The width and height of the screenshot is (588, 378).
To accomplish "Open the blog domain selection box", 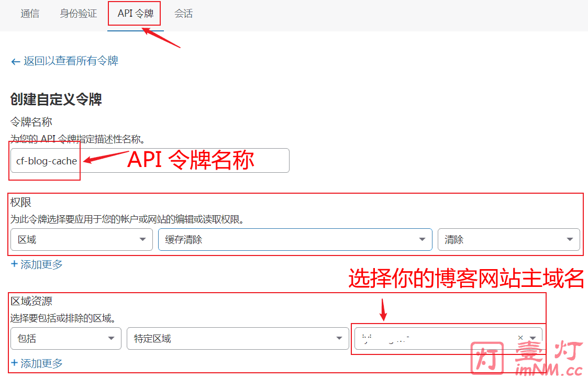I will 435,338.
